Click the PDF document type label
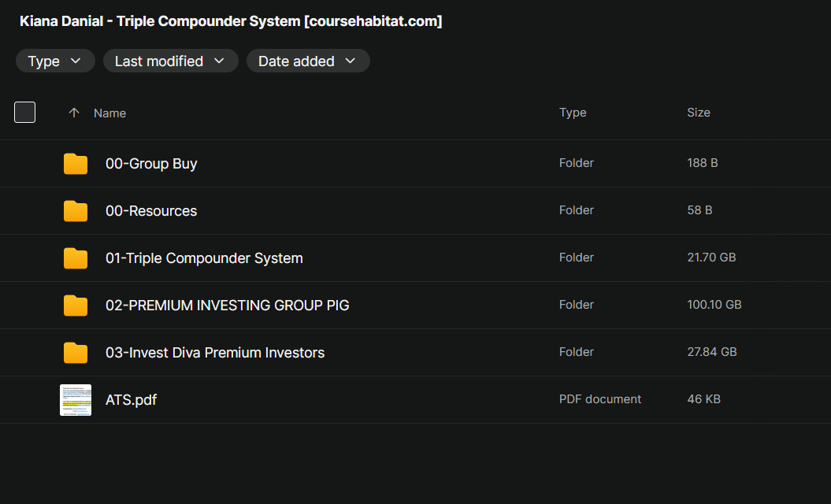The image size is (831, 504). pos(600,398)
